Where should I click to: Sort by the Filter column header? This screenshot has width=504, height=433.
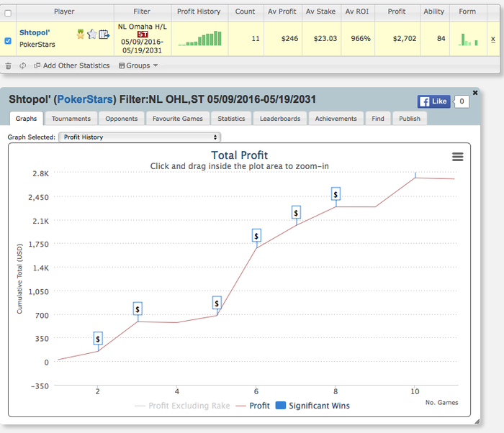pos(142,12)
